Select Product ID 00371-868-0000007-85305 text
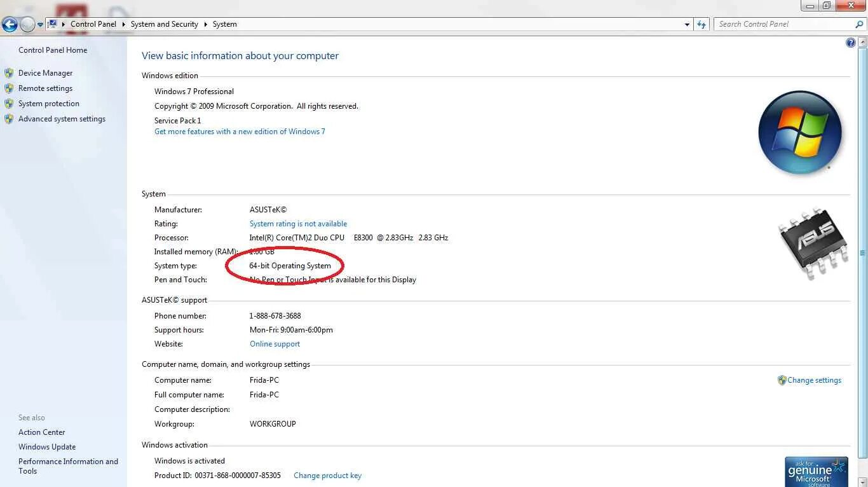The image size is (868, 487). click(217, 476)
